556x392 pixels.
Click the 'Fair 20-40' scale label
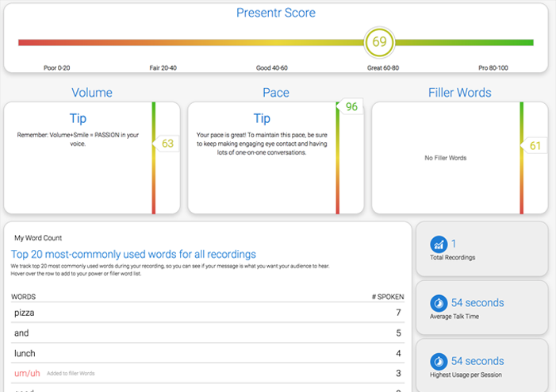click(x=163, y=67)
